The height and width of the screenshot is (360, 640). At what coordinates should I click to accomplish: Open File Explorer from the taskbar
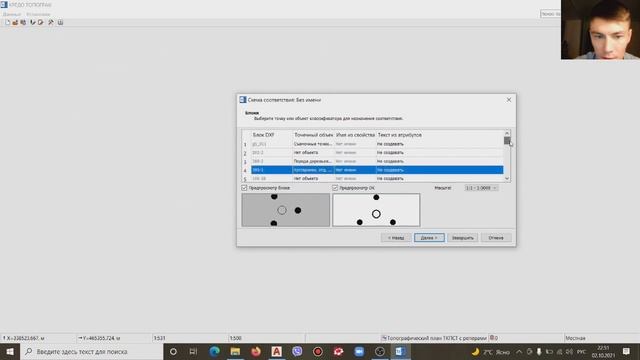pyautogui.click(x=235, y=351)
